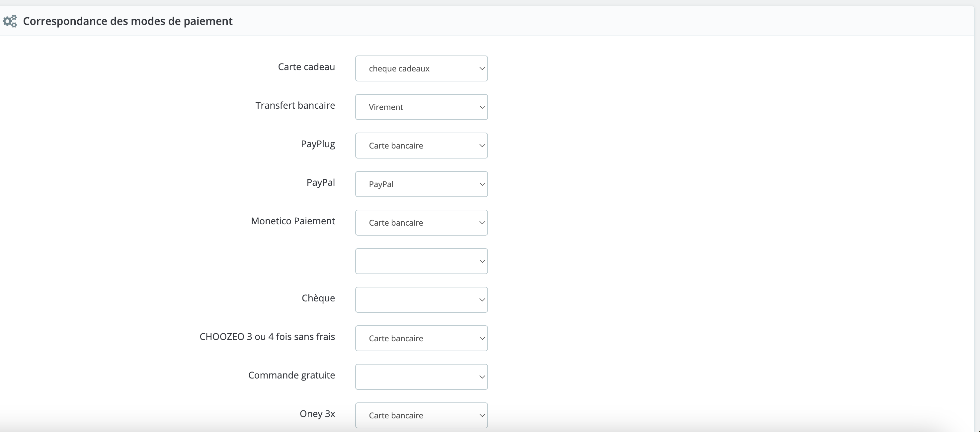980x432 pixels.
Task: Click the Correspondance des modes de paiement heading
Action: tap(127, 21)
